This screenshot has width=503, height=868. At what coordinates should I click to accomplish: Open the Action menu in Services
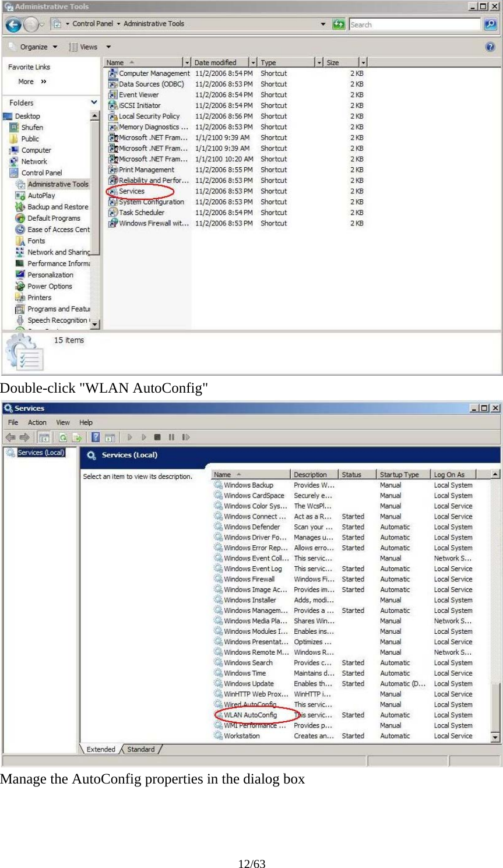(x=37, y=422)
